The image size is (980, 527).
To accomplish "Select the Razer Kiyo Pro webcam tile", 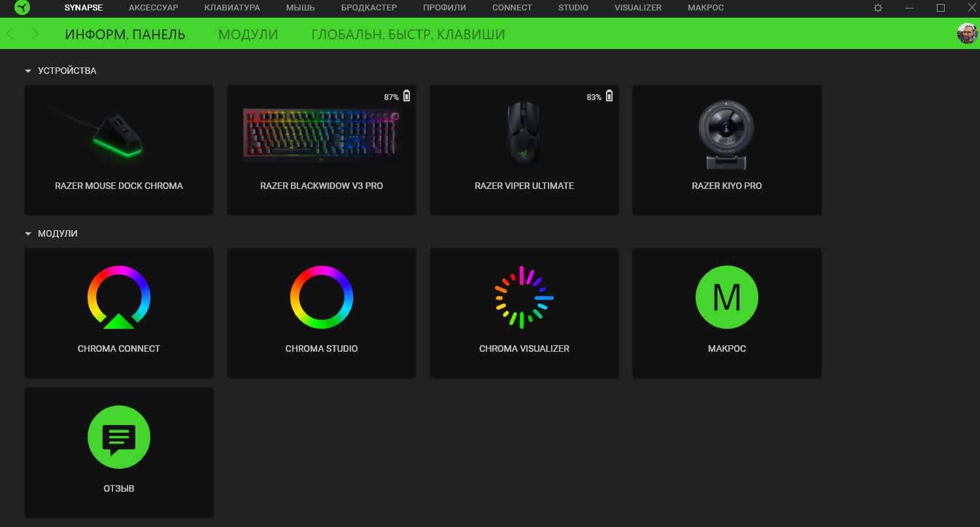I will (x=726, y=150).
